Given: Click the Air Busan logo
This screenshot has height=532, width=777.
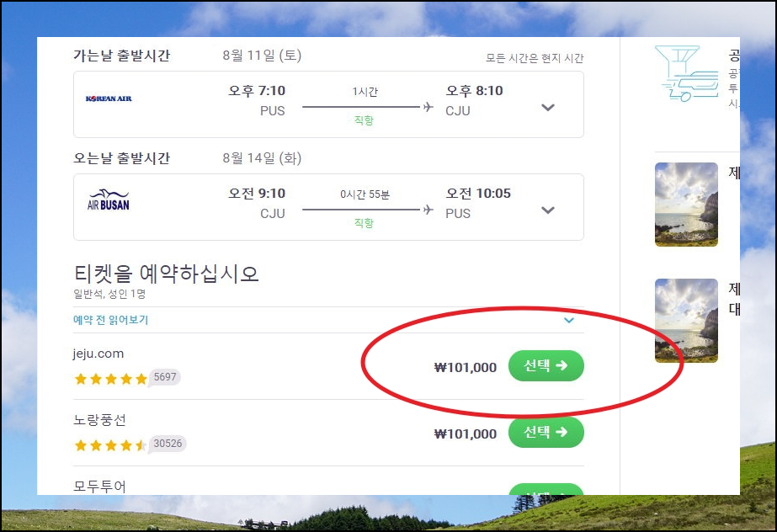Looking at the screenshot, I should (109, 199).
